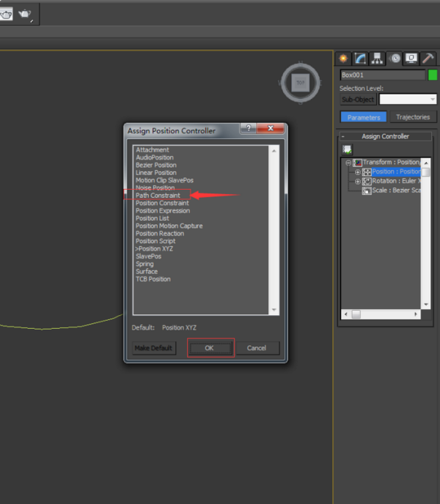The width and height of the screenshot is (440, 504).
Task: Collapse the Assign Controller rollout
Action: click(x=343, y=136)
